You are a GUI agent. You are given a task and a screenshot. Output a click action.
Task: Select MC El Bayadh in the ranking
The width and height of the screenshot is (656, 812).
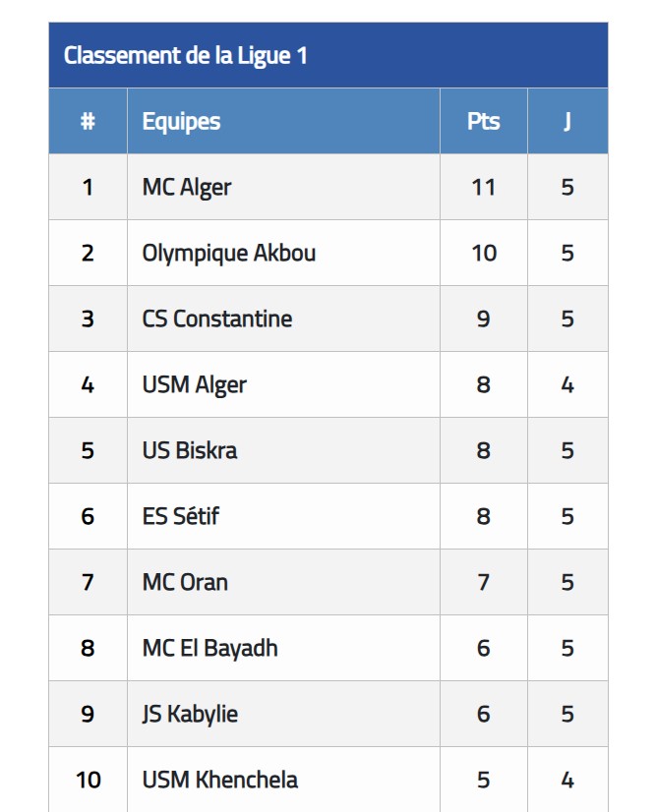(x=209, y=649)
